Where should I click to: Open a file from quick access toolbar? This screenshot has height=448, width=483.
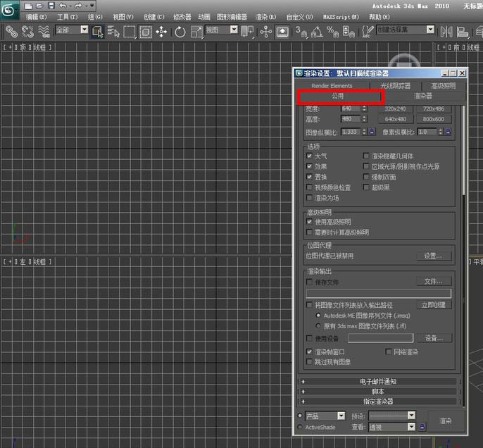tap(39, 6)
